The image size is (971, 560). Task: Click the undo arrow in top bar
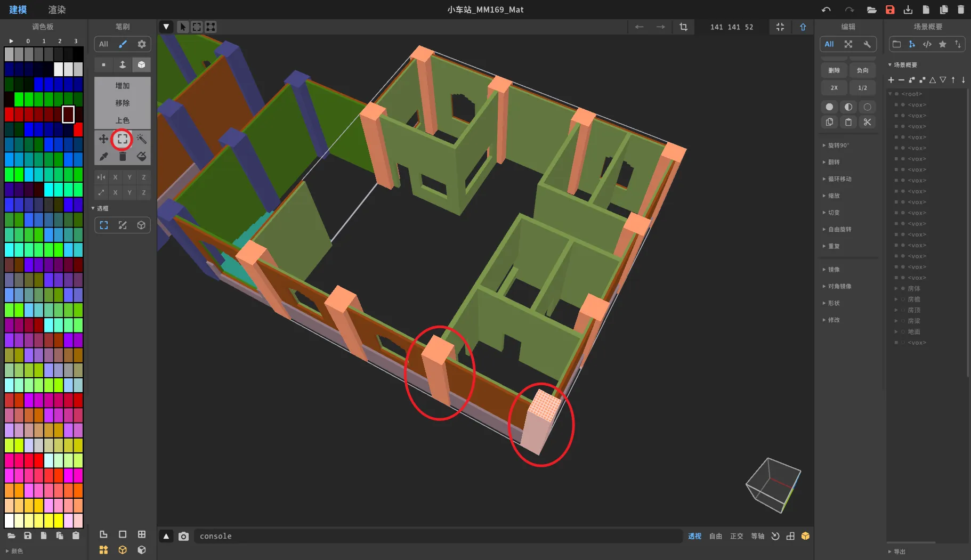coord(826,10)
